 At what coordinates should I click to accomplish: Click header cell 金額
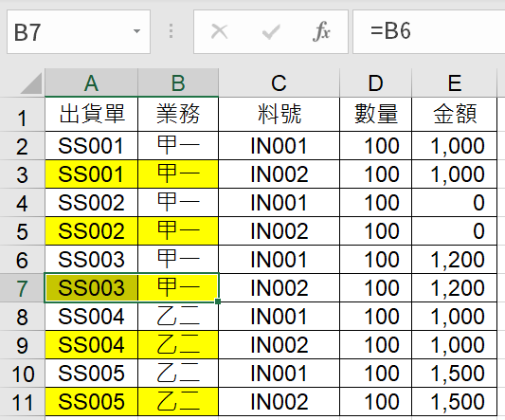454,114
